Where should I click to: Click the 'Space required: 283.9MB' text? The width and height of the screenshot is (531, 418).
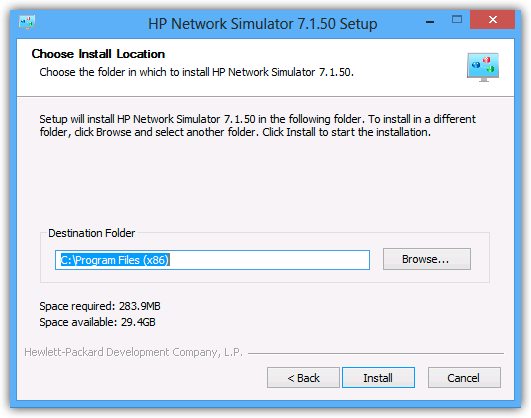pos(100,306)
